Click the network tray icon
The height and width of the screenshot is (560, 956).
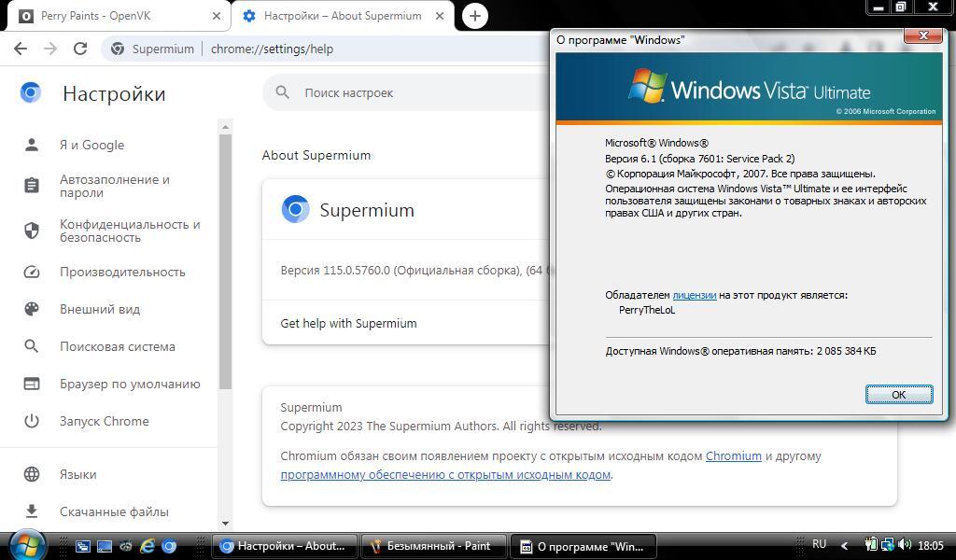(888, 545)
